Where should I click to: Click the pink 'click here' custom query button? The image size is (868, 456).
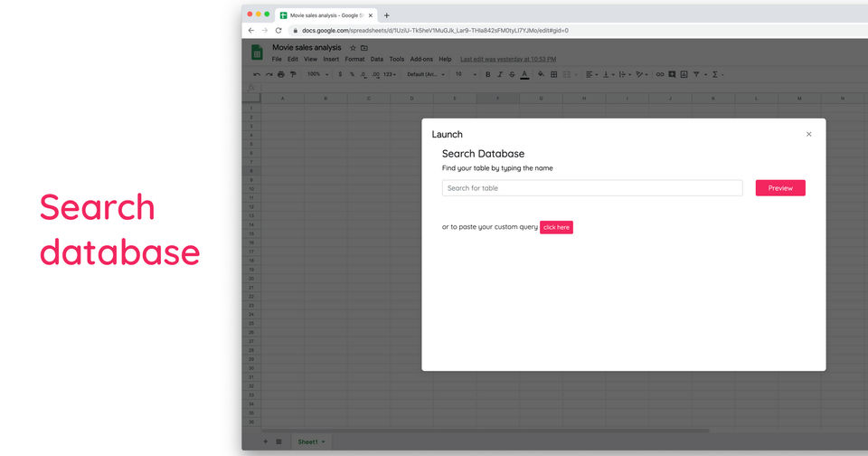coord(556,227)
